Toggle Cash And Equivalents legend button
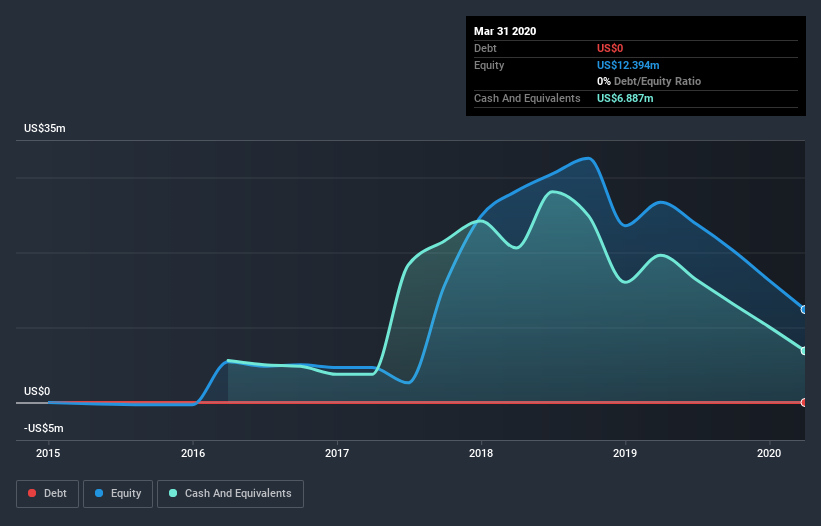 pyautogui.click(x=230, y=494)
